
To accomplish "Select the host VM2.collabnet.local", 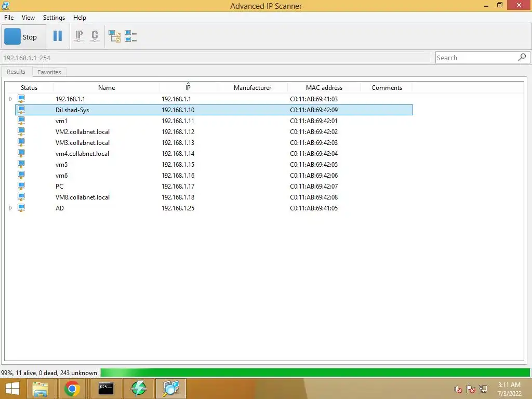I will (83, 131).
